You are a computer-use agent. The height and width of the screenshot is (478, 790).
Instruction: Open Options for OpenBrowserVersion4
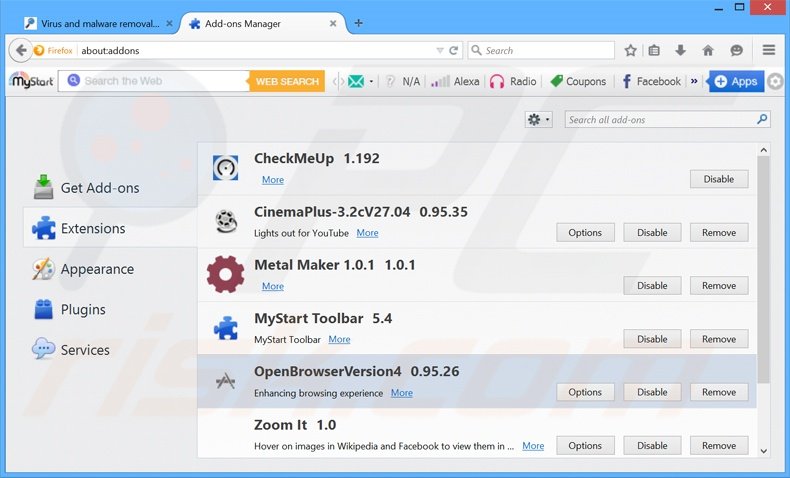pyautogui.click(x=585, y=392)
